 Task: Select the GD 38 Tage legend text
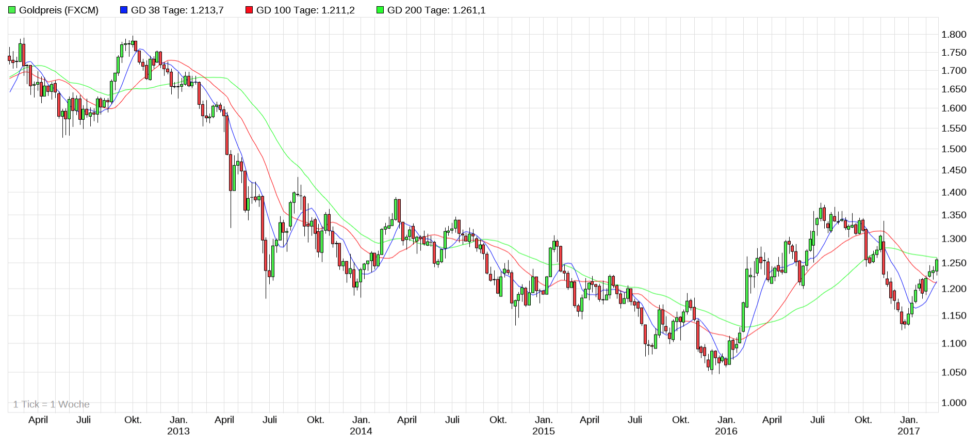[x=177, y=10]
